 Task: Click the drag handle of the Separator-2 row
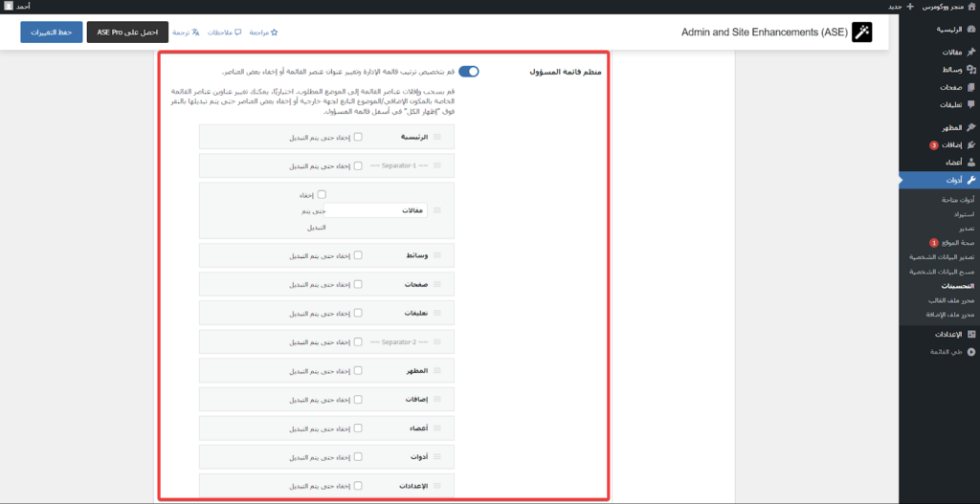point(437,341)
